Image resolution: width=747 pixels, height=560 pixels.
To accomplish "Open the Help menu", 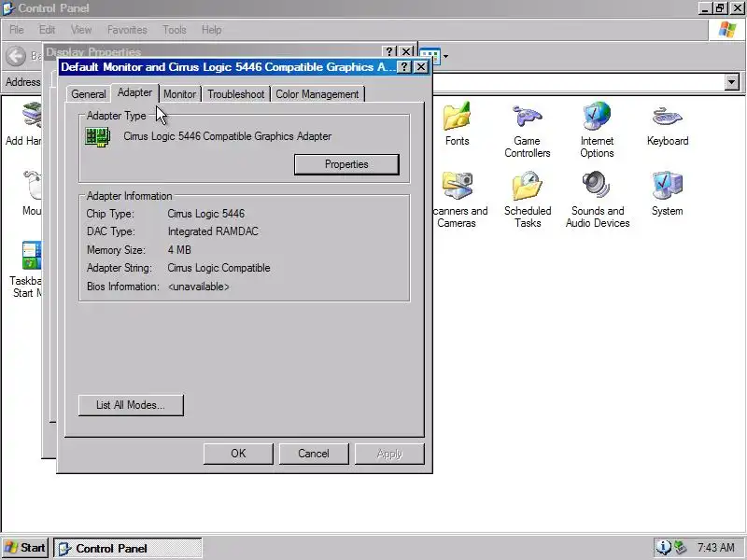I will (212, 30).
